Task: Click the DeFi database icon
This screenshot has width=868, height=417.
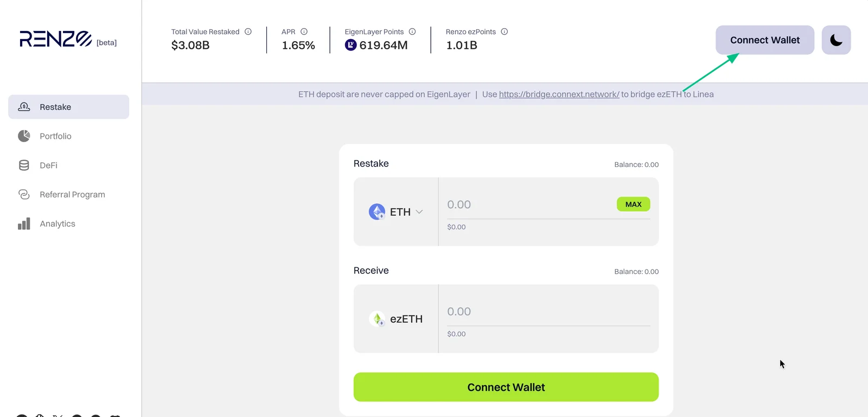Action: [24, 165]
